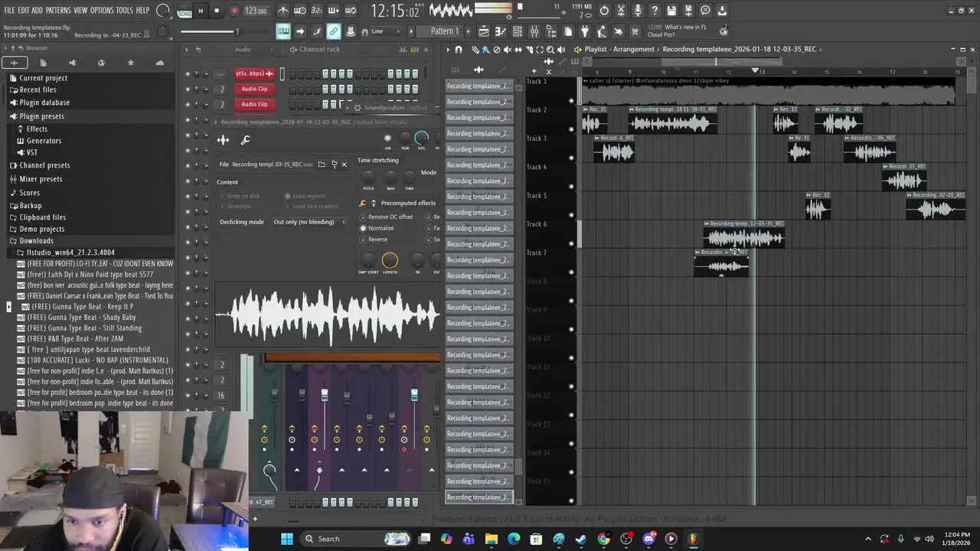Open the sampler waveform tab icon
980x551 pixels.
(223, 140)
